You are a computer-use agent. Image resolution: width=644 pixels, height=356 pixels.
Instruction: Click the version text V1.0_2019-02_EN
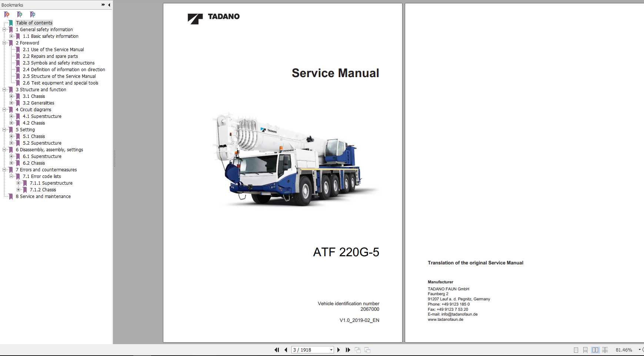point(359,320)
